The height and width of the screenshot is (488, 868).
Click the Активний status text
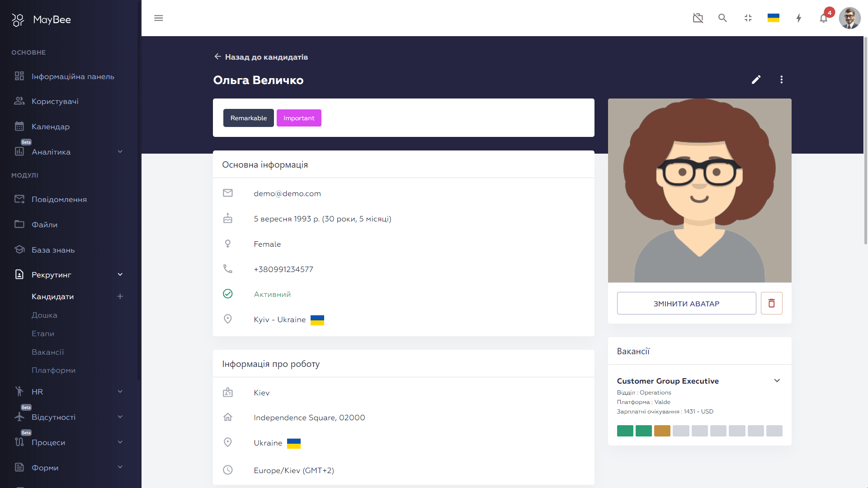pos(272,294)
